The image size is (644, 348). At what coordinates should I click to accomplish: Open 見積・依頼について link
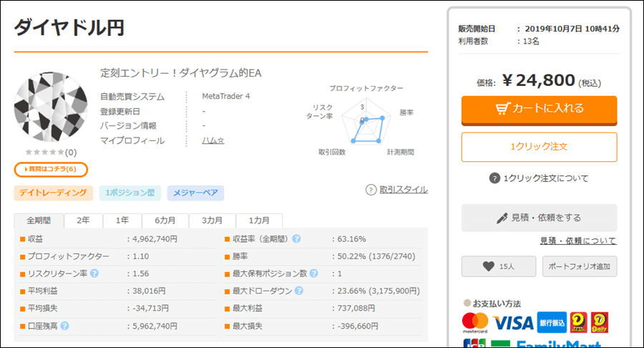pyautogui.click(x=578, y=241)
